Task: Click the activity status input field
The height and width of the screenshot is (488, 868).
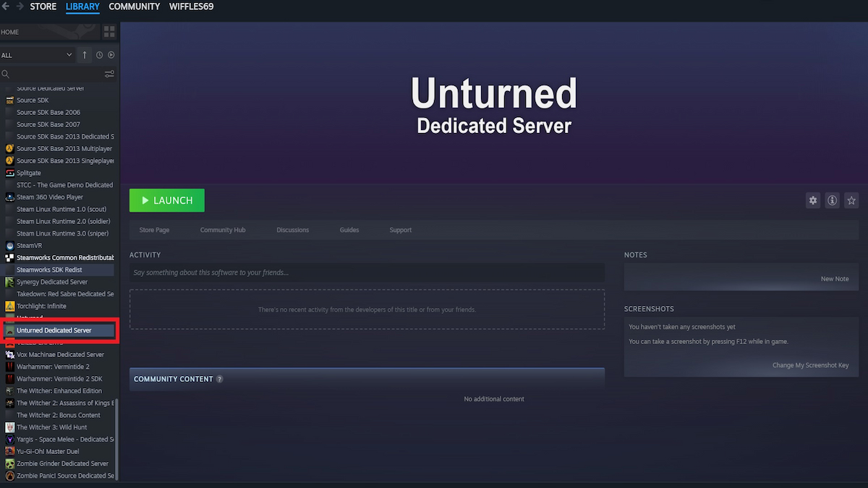Action: pyautogui.click(x=367, y=273)
